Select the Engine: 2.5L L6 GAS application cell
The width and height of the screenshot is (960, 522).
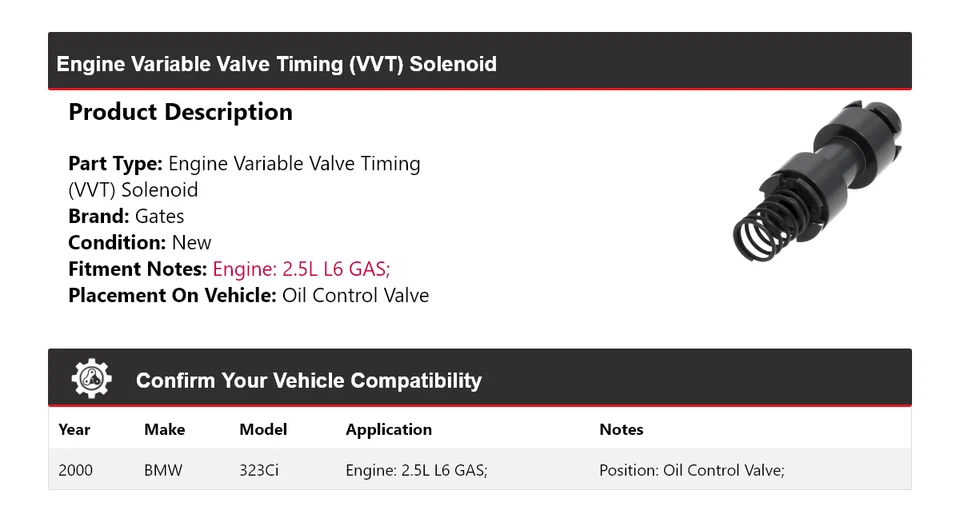(416, 470)
